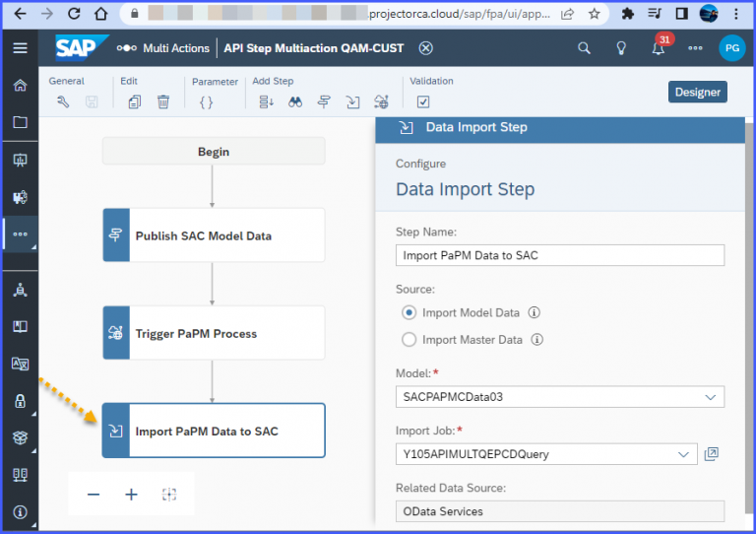Click the Designer button
Image resolution: width=756 pixels, height=534 pixels.
[x=698, y=92]
